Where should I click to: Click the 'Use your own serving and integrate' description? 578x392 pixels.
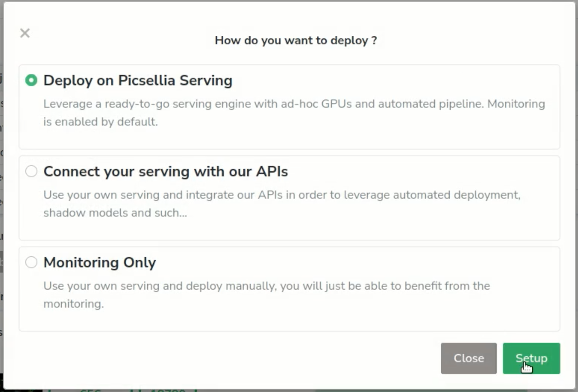point(282,203)
